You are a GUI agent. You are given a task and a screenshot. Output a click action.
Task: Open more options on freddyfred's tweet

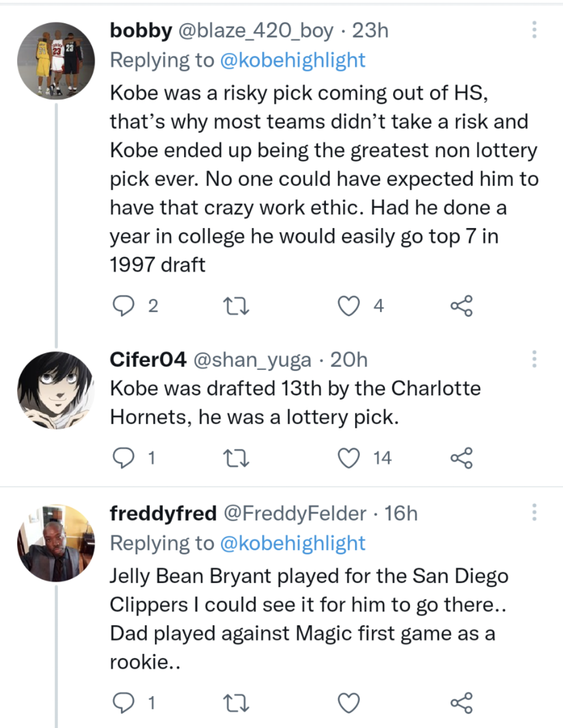coord(534,512)
